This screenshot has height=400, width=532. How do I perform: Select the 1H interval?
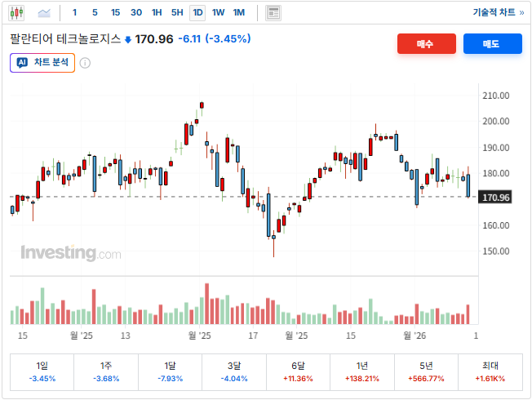157,12
